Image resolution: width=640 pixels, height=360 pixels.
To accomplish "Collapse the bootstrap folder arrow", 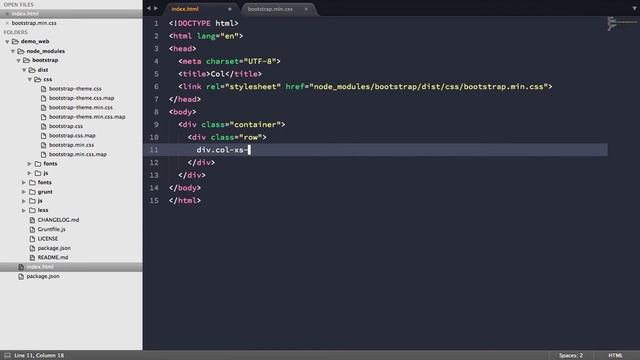I will tap(18, 60).
